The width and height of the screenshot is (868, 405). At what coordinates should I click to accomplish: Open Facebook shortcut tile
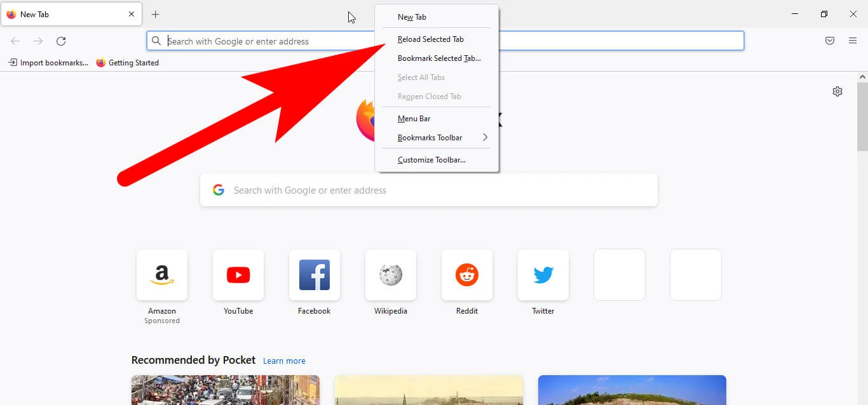coord(315,275)
